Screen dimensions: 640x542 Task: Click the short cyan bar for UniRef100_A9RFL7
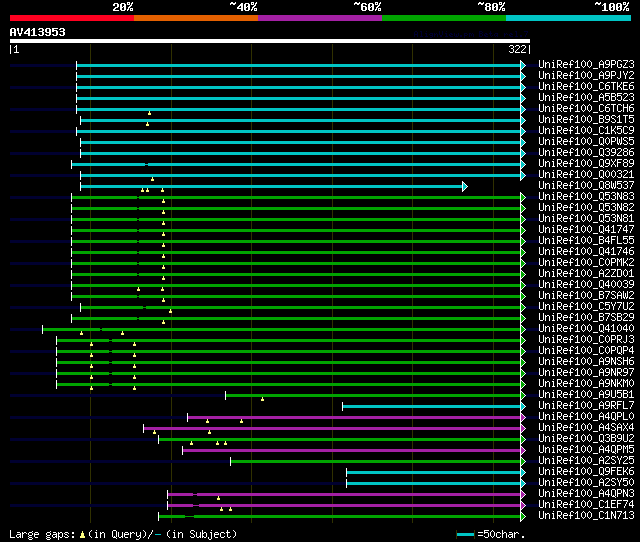click(x=432, y=406)
